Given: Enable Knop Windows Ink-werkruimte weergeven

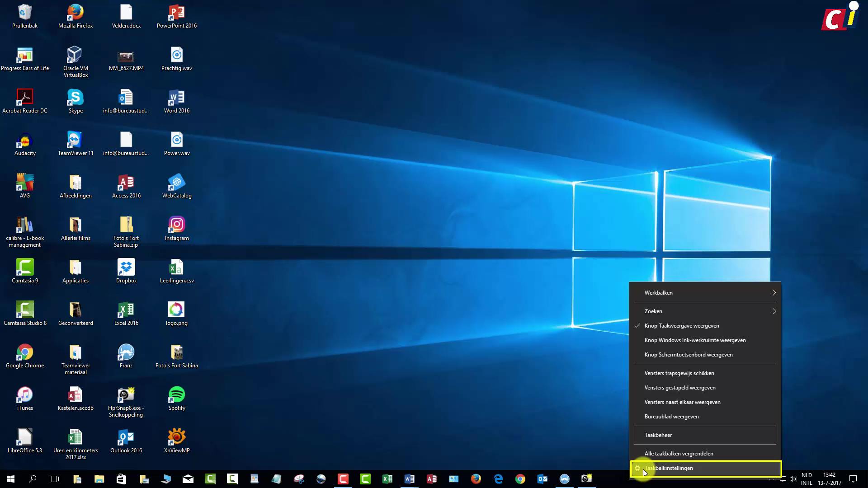Looking at the screenshot, I should (x=695, y=340).
